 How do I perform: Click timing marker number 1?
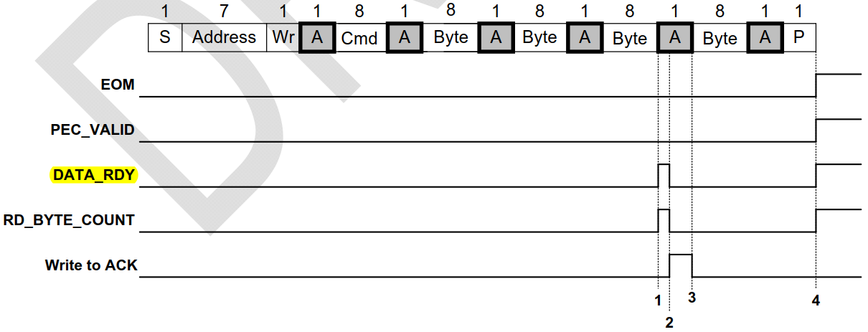click(658, 300)
